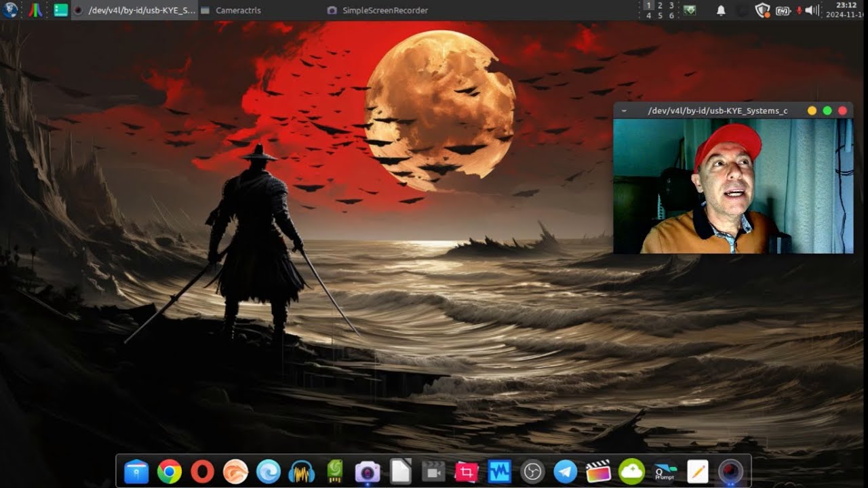Click the red microphone tray icon

coord(798,10)
